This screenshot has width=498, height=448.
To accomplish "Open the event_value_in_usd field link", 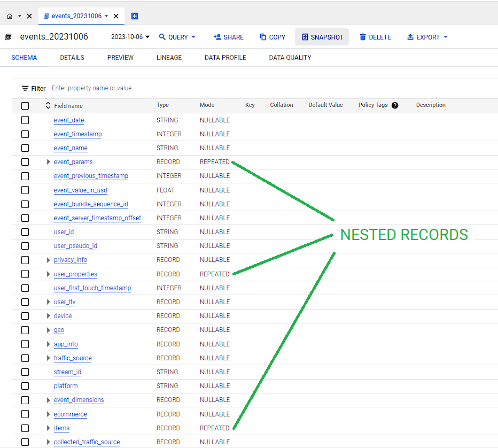I will tap(80, 190).
